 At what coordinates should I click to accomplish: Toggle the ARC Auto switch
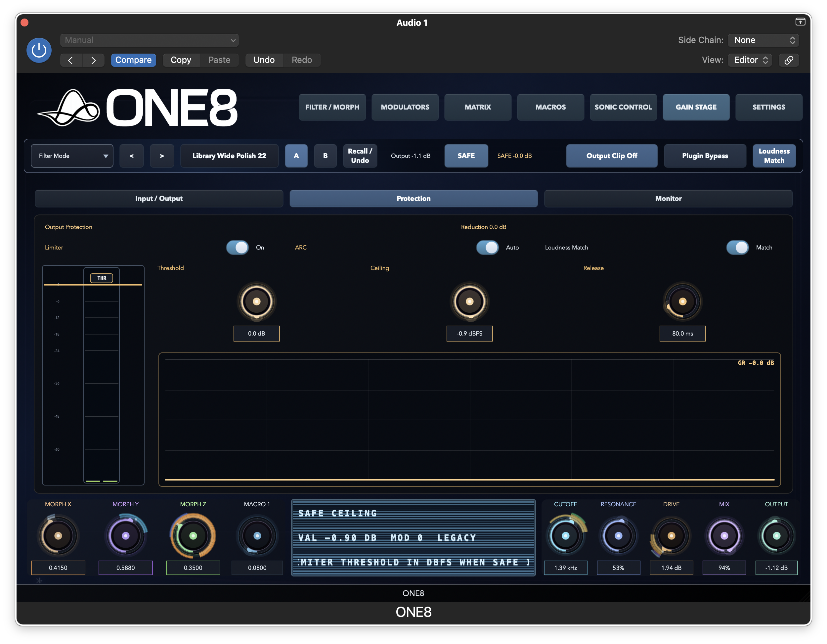tap(487, 247)
